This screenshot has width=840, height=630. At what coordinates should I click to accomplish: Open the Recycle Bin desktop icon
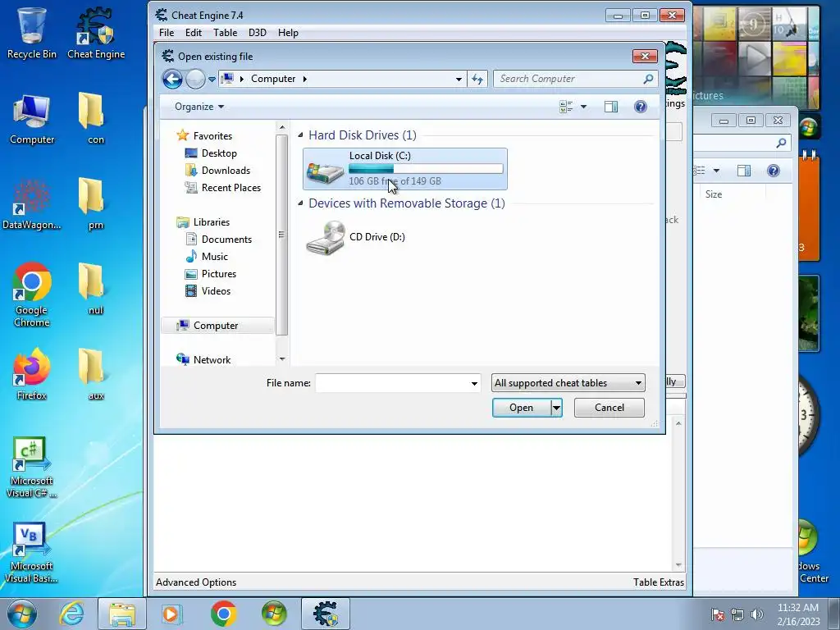[x=32, y=32]
